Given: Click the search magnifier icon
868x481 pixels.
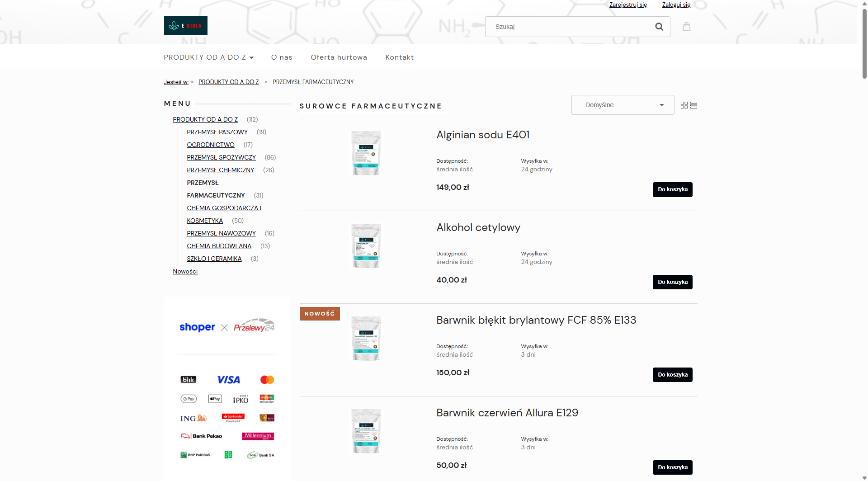Looking at the screenshot, I should click(659, 27).
